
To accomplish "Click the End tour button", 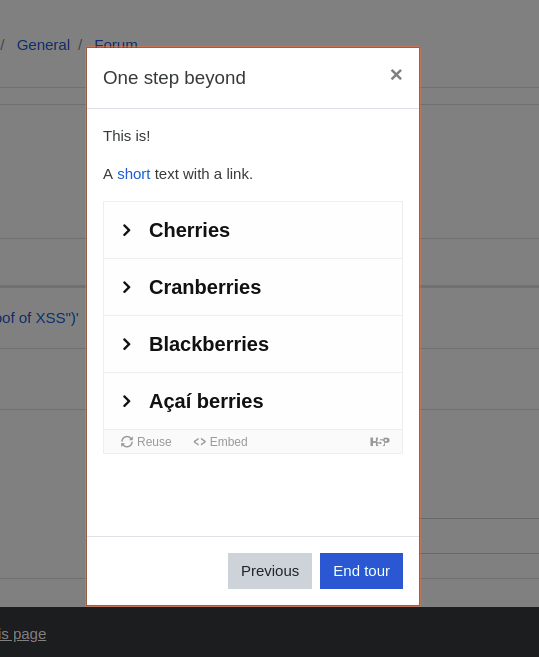I will (x=361, y=571).
